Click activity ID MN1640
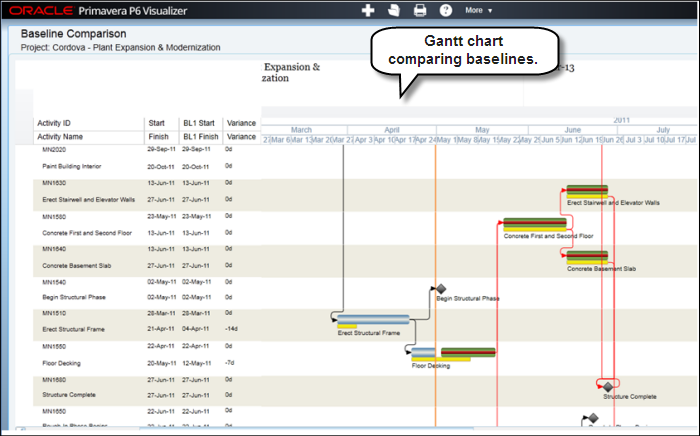 pos(54,249)
